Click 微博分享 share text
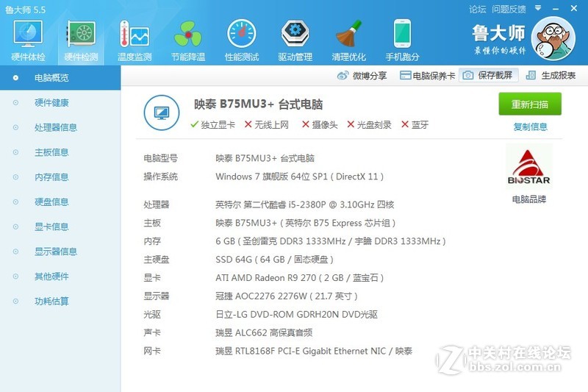 [370, 76]
